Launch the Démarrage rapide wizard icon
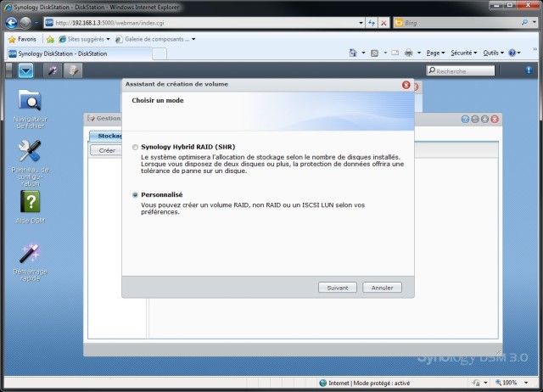543x392 pixels. click(x=31, y=262)
